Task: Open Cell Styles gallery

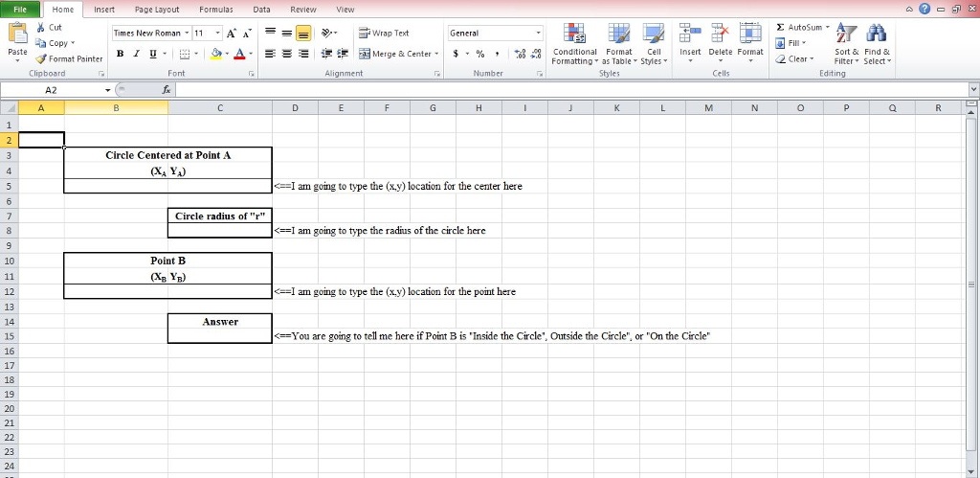Action: tap(654, 44)
